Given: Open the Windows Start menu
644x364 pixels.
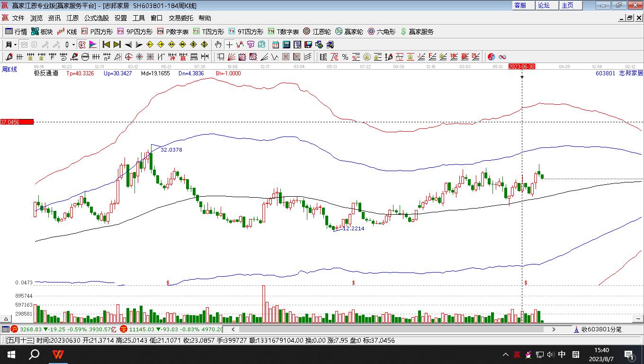Looking at the screenshot, I should pos(11,355).
